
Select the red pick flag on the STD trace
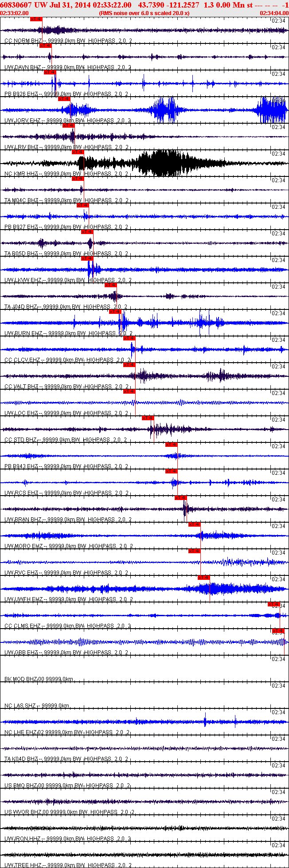[x=148, y=418]
